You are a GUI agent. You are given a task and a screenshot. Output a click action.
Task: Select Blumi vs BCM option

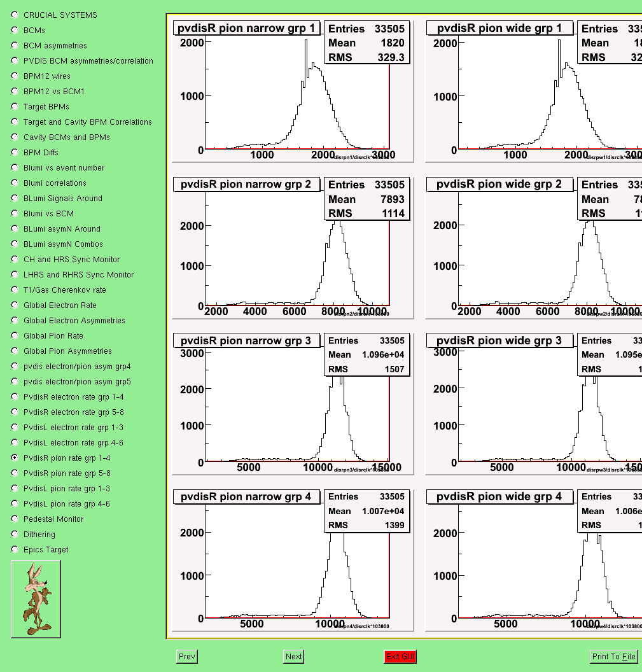pos(15,213)
